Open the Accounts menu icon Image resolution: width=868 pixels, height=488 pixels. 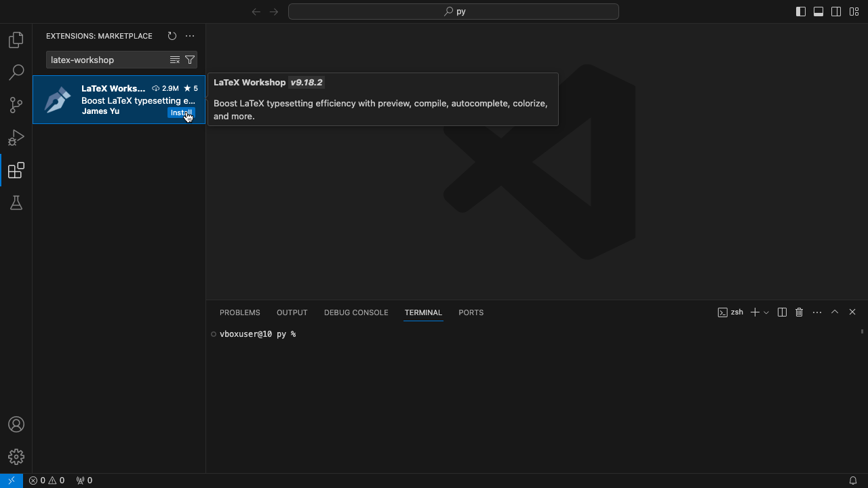pos(16,425)
